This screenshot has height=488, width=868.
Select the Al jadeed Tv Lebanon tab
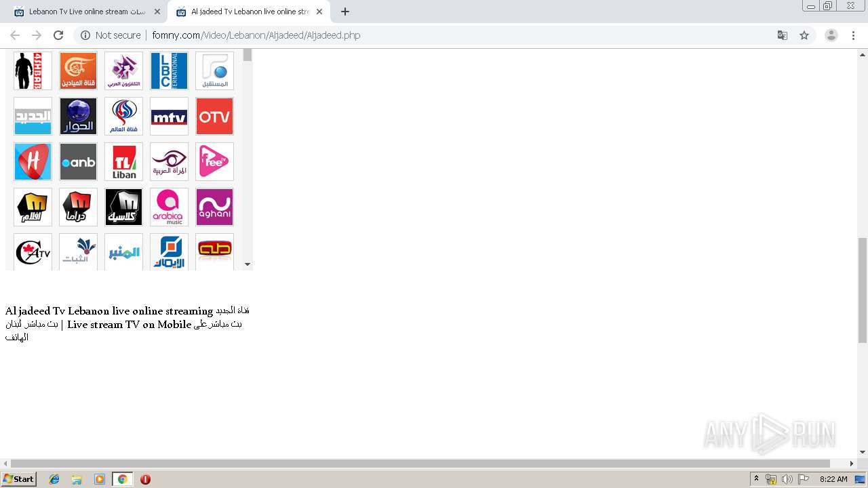click(x=250, y=12)
